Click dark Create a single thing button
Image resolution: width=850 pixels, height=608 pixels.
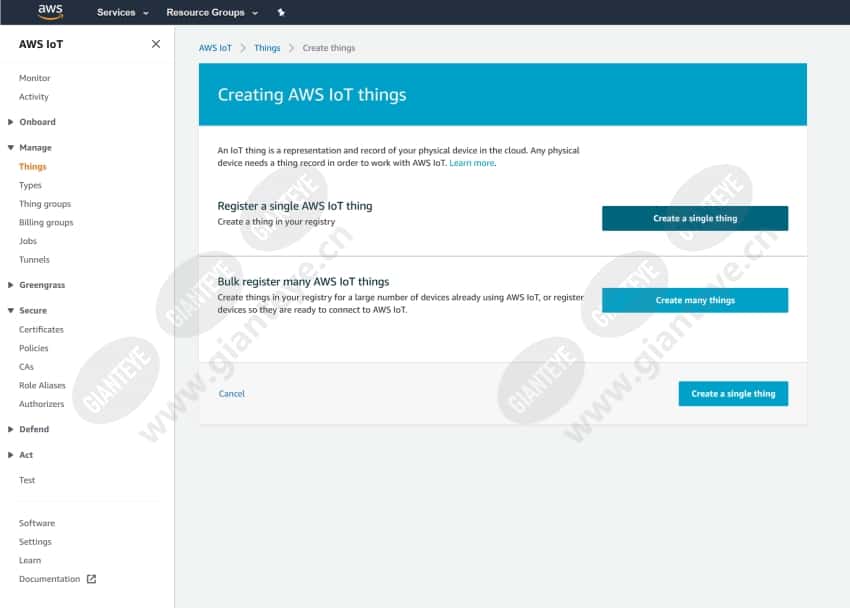[x=695, y=218]
